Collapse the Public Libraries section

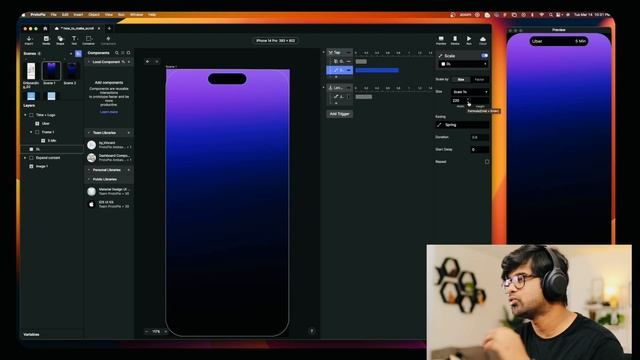coord(89,179)
